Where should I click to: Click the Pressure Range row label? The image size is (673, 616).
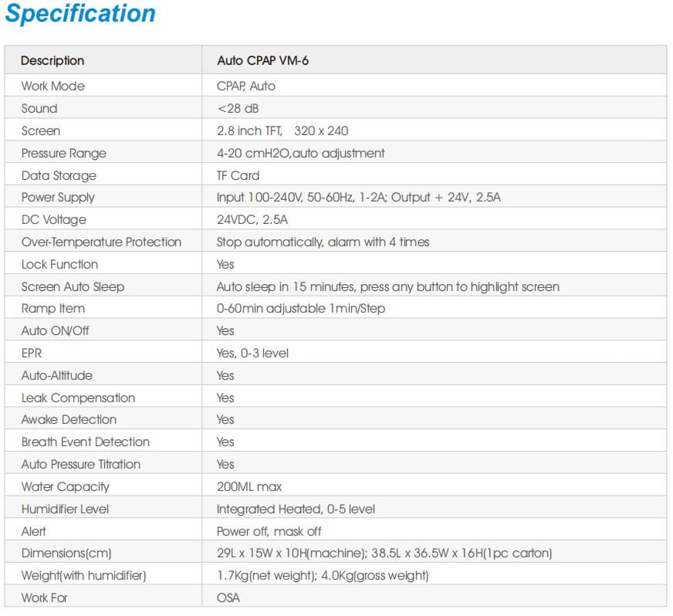pos(63,153)
